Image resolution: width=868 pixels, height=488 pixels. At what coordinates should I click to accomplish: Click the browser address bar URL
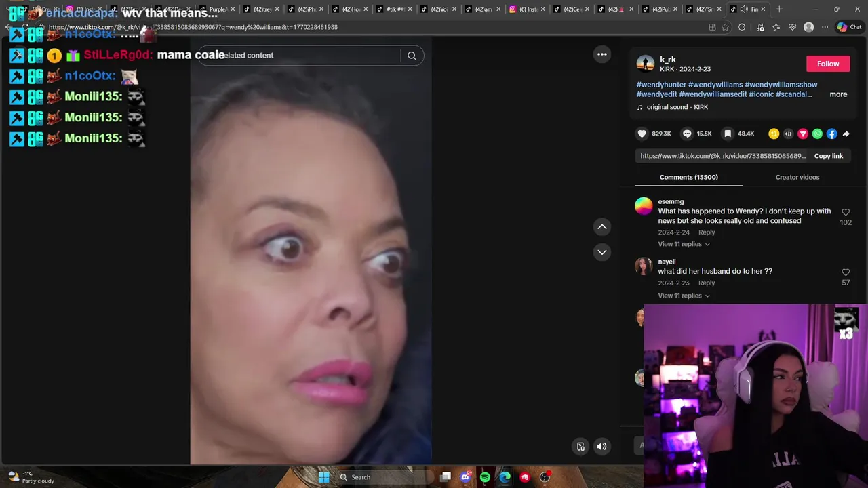tap(193, 27)
